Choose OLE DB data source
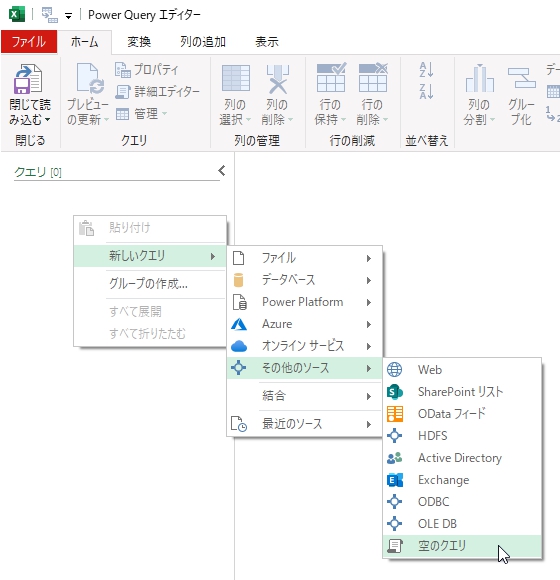Screen dimensions: 560x580 click(462, 524)
